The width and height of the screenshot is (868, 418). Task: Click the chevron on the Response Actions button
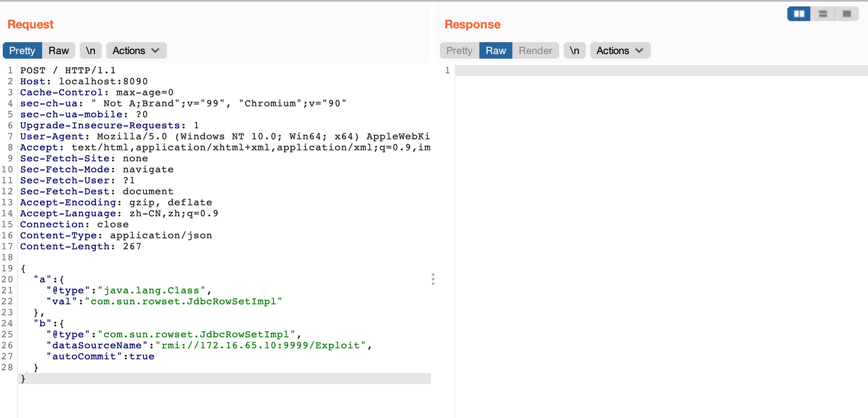640,51
